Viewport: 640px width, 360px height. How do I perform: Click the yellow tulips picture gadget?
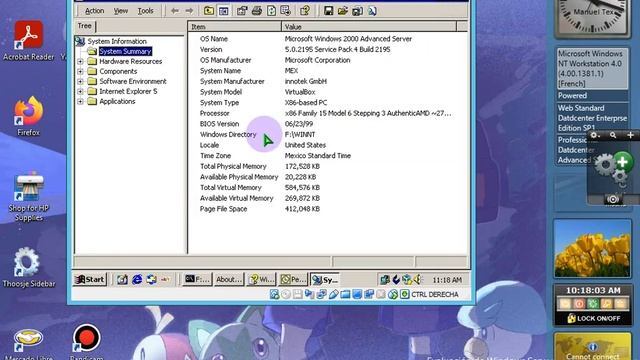[x=592, y=249]
